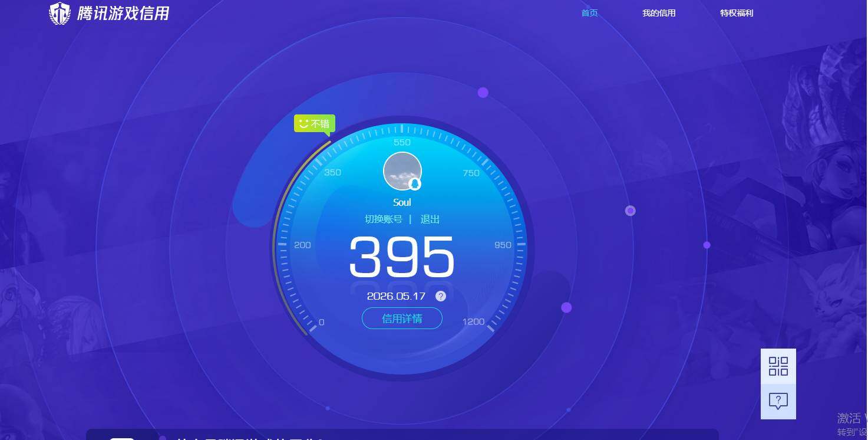Click the 1200 gauge label

[x=474, y=321]
